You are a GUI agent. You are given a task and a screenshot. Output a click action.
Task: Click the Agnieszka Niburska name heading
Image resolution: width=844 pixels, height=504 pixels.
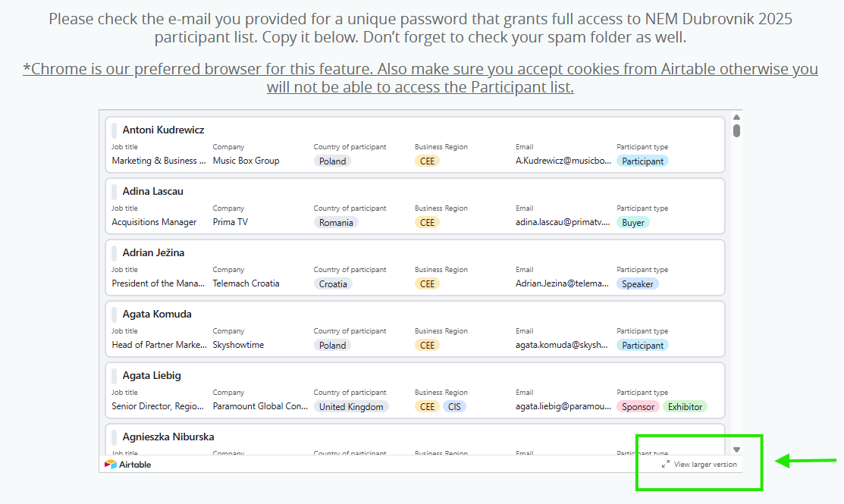pyautogui.click(x=168, y=437)
